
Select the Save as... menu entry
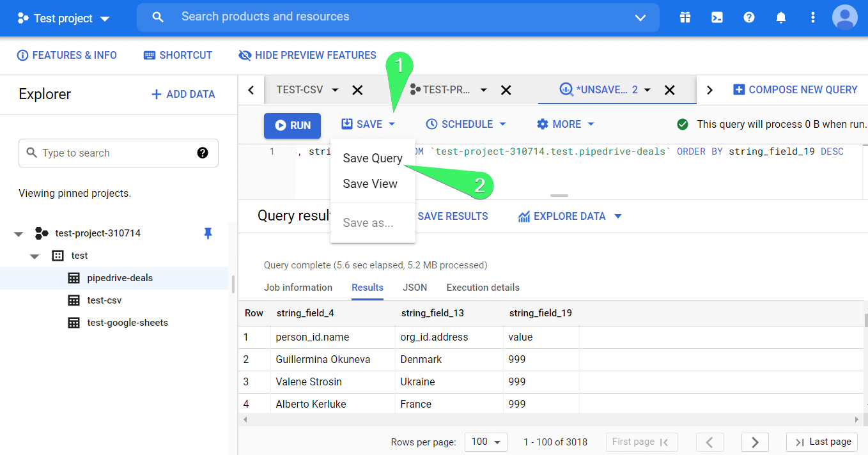(x=373, y=223)
